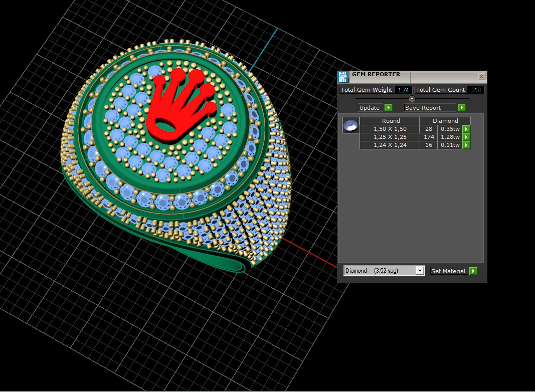Screen dimensions: 535x392
Task: Click the gem count cell 174
Action: 429,137
